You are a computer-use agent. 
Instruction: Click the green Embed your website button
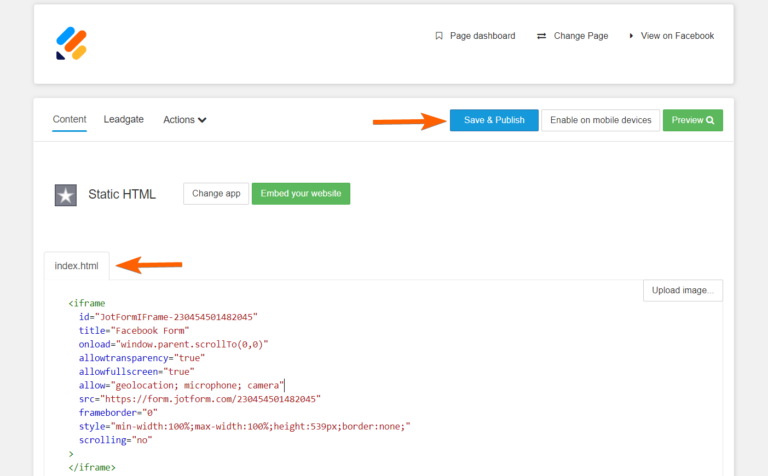[300, 193]
